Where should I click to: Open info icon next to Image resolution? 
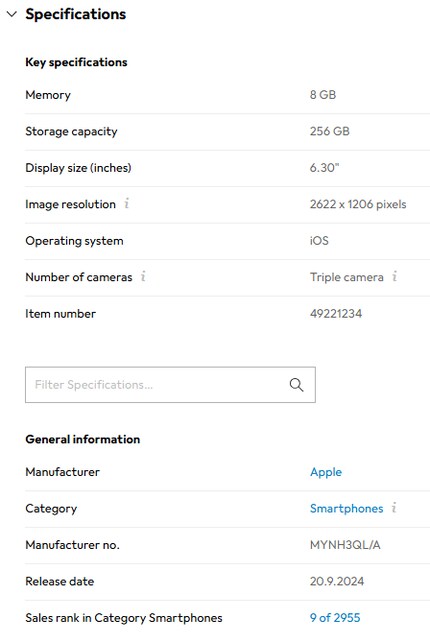pos(127,203)
